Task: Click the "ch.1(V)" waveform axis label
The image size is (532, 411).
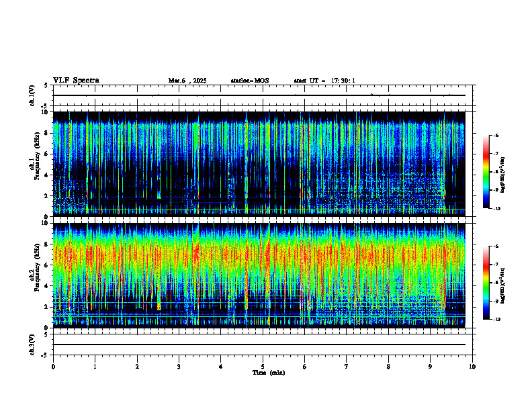Action: (x=32, y=95)
